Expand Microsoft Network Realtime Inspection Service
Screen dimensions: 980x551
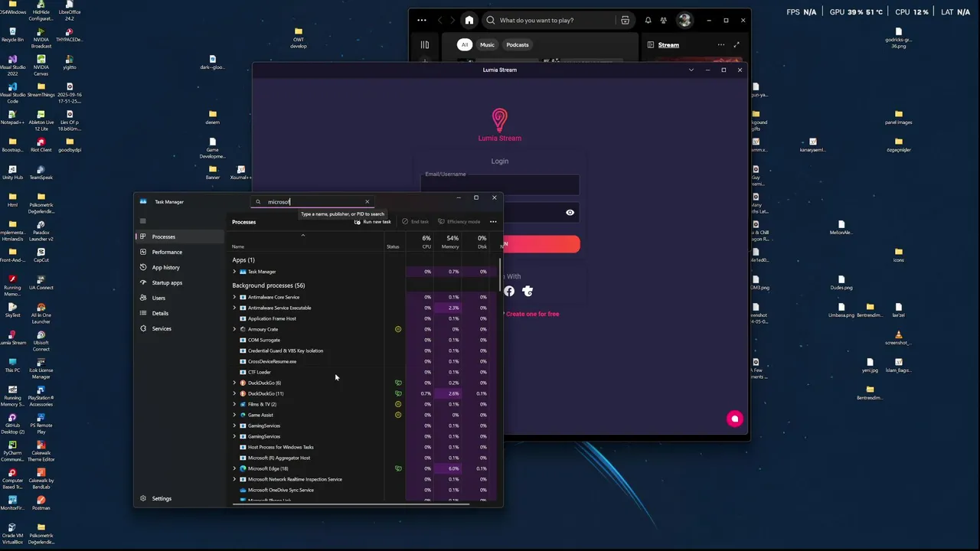[234, 479]
